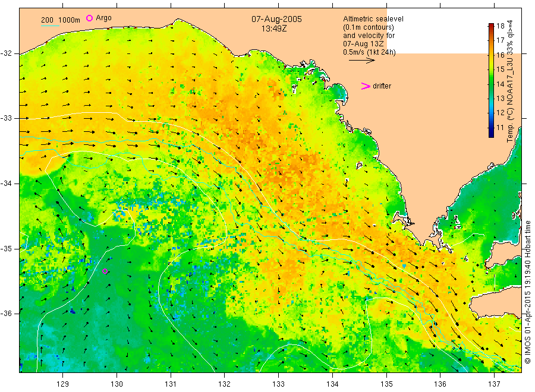Click the magenta Argo float marker in the ocean
535x392 pixels.
click(105, 271)
